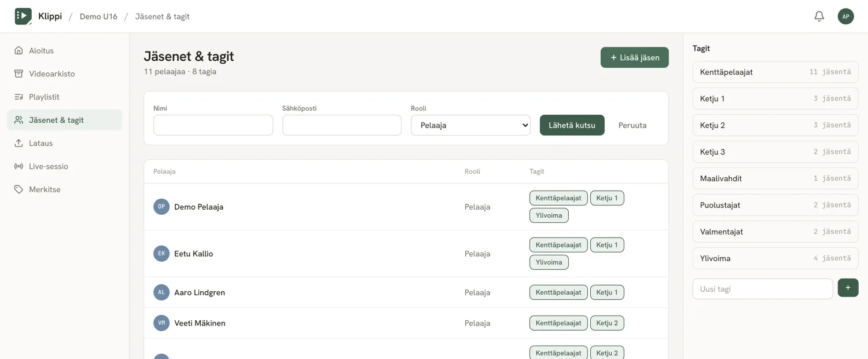This screenshot has width=868, height=359.
Task: Click the Ketju 1 tag on Eetu Kallio's row
Action: (x=607, y=245)
